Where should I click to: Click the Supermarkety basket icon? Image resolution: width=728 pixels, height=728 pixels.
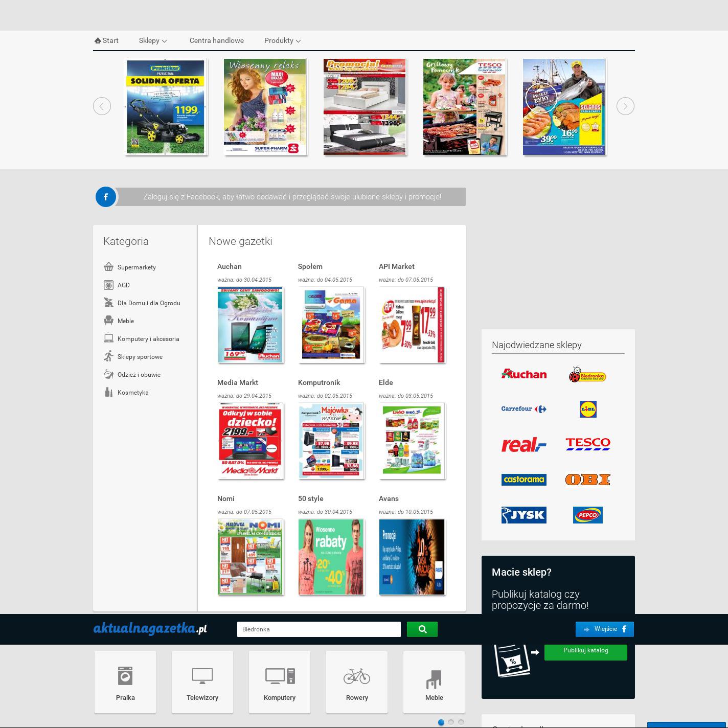point(108,267)
